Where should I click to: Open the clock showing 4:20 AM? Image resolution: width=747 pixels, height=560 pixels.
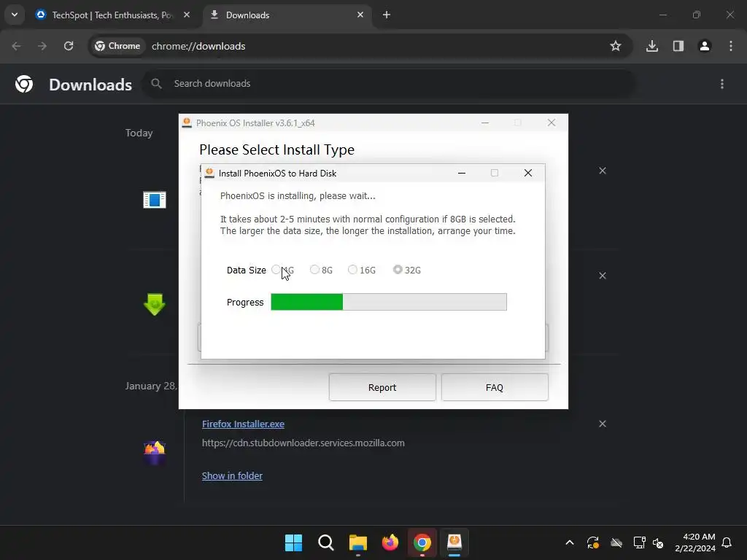click(x=695, y=542)
